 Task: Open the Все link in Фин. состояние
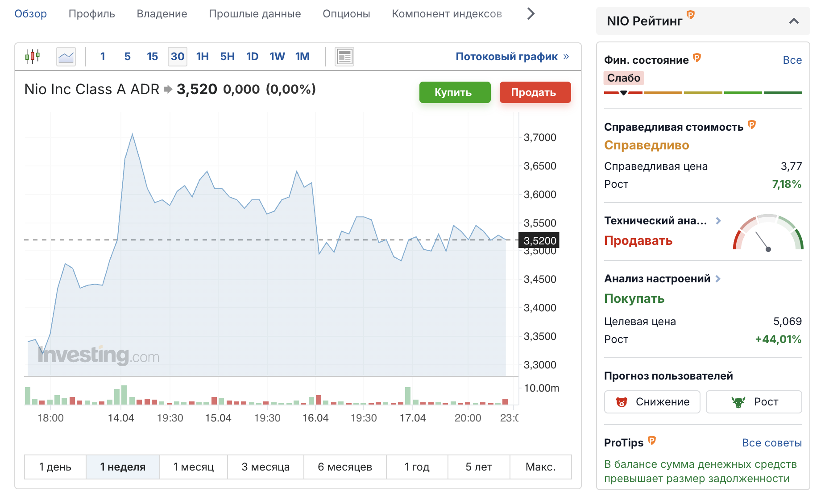(x=792, y=60)
